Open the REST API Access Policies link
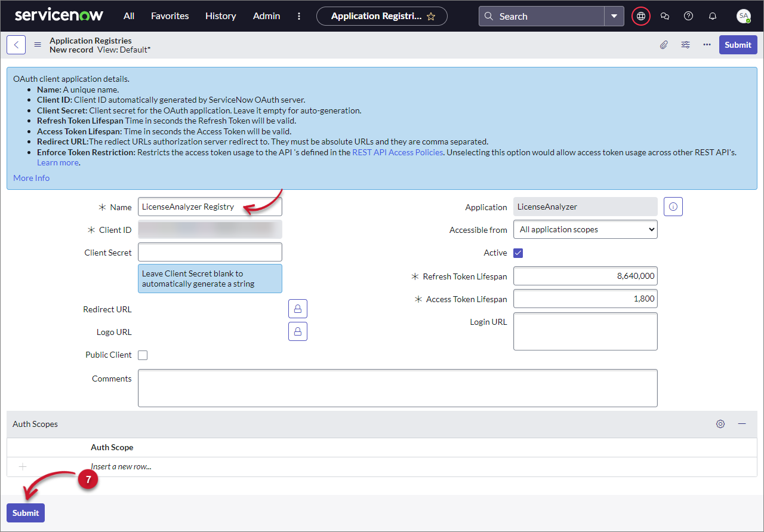The height and width of the screenshot is (532, 764). click(398, 152)
